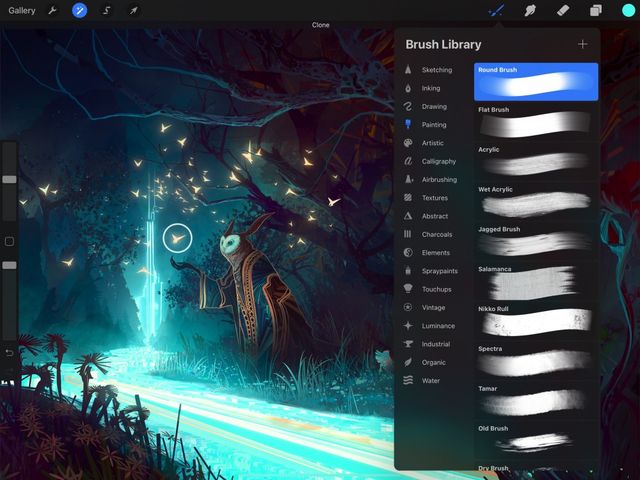Click the Vintage star icon
Viewport: 640px width, 480px height.
pos(408,307)
